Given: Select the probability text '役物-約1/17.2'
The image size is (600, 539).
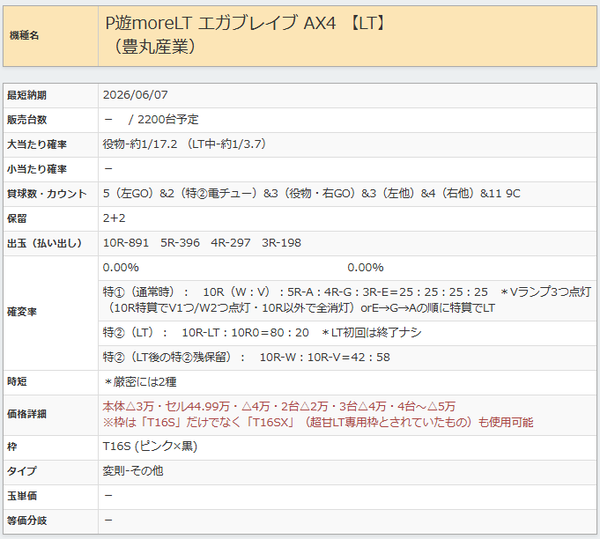Looking at the screenshot, I should [140, 144].
